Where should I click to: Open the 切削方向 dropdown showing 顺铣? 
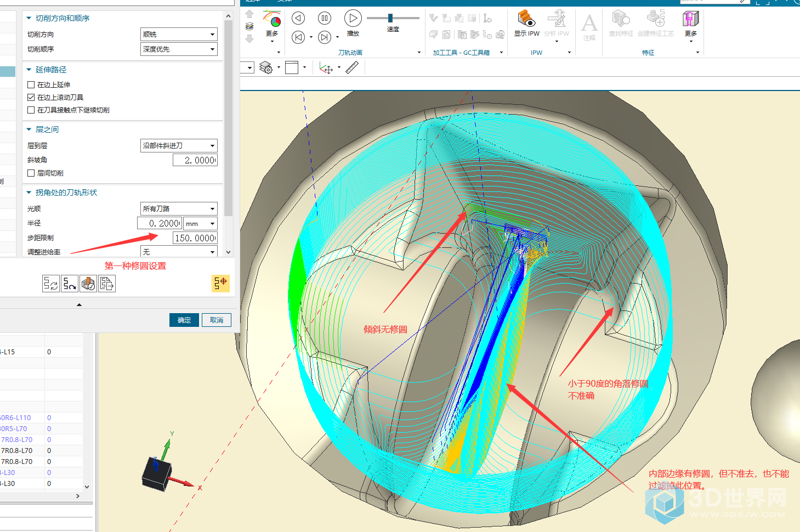pos(179,34)
